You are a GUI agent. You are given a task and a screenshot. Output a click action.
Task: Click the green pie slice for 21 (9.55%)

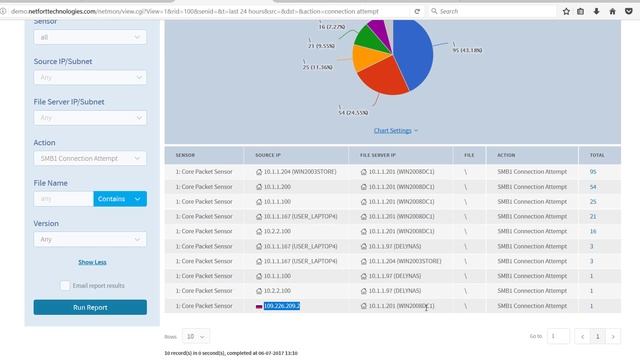click(x=369, y=40)
